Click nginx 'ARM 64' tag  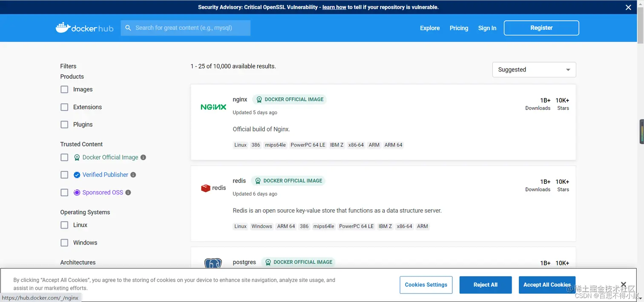[x=394, y=145]
